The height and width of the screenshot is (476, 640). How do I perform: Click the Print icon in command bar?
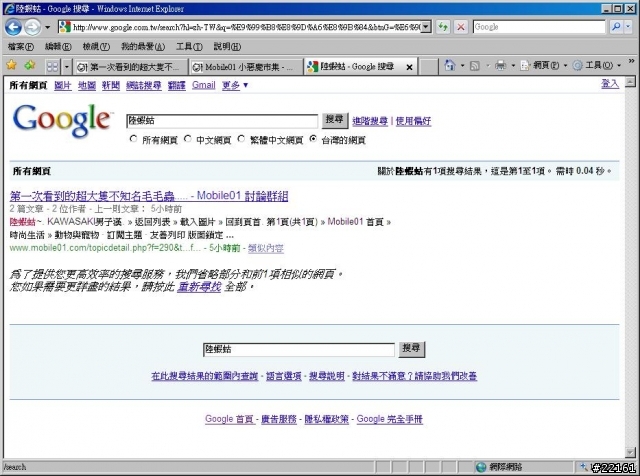pos(500,65)
